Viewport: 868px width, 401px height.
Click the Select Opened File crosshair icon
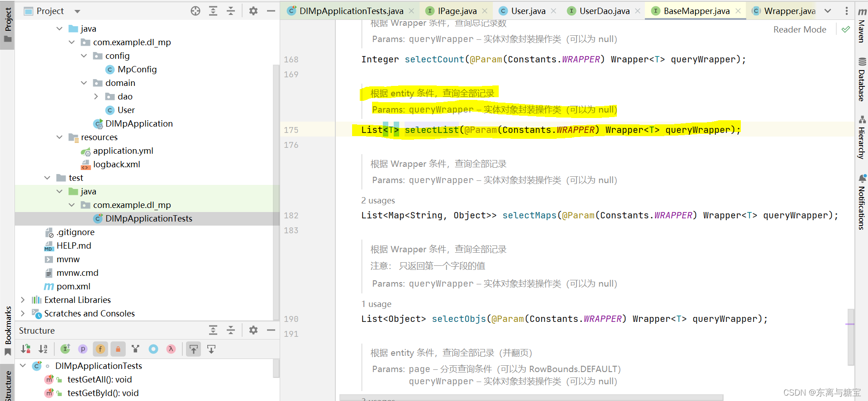196,11
